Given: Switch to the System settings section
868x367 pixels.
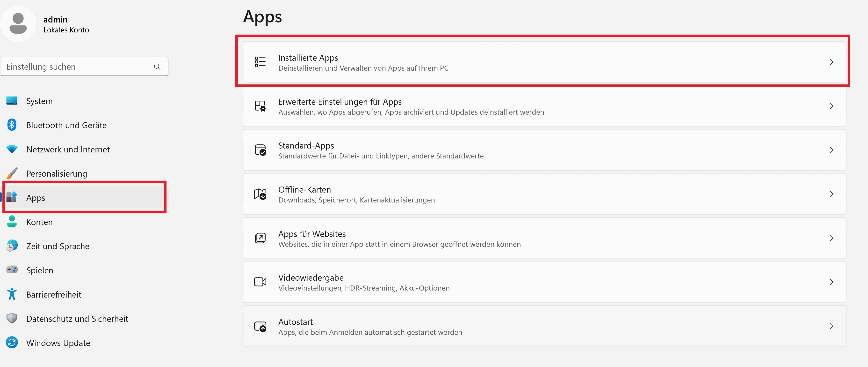Looking at the screenshot, I should click(x=39, y=101).
